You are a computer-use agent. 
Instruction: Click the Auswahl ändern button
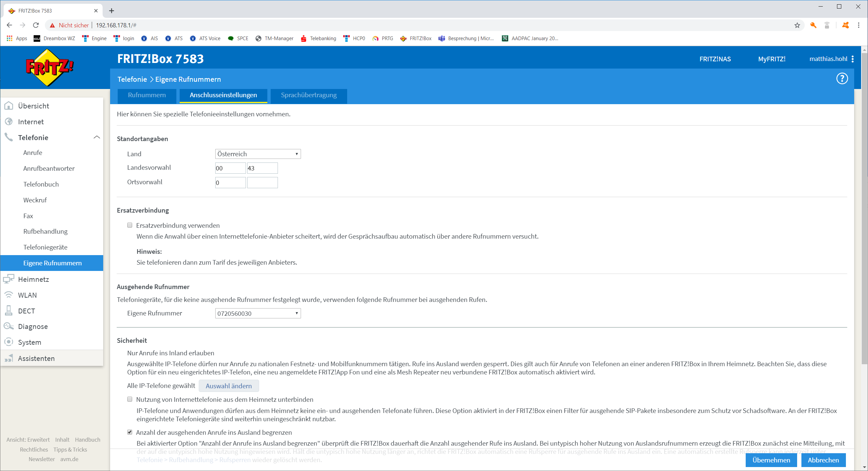pyautogui.click(x=229, y=386)
